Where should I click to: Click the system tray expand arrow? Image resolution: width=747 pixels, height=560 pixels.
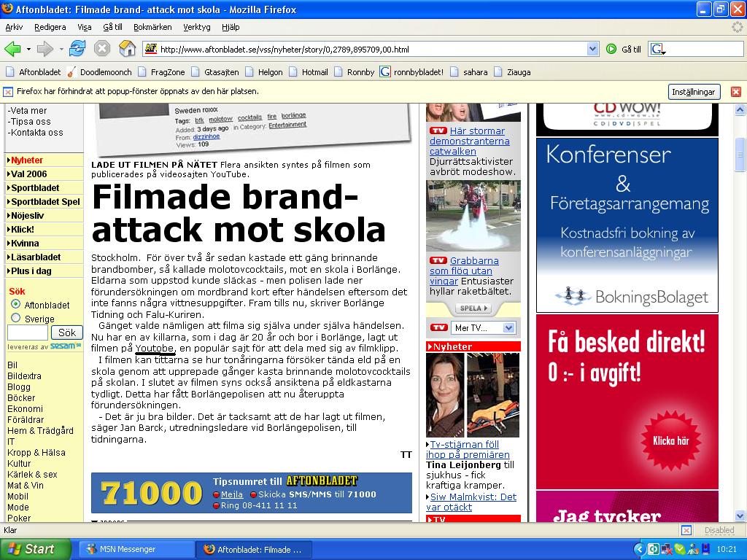pos(640,549)
